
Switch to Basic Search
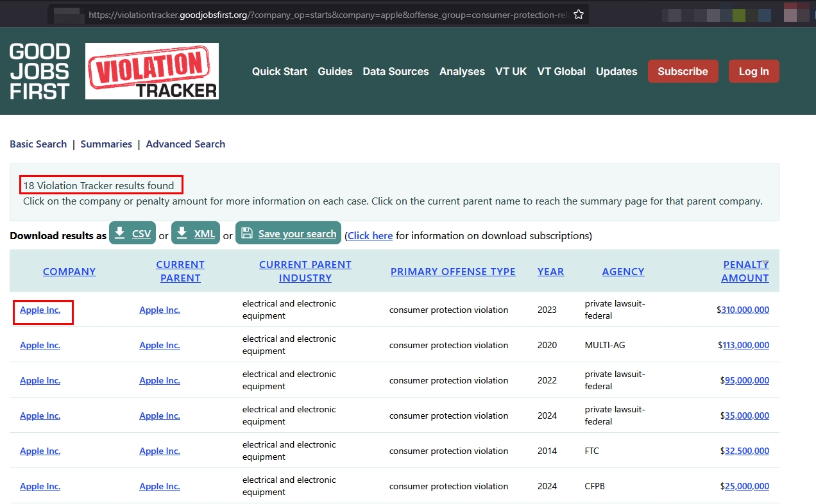click(38, 144)
